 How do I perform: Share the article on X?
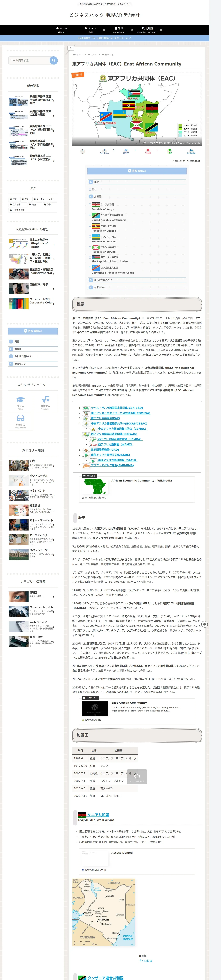point(82,151)
